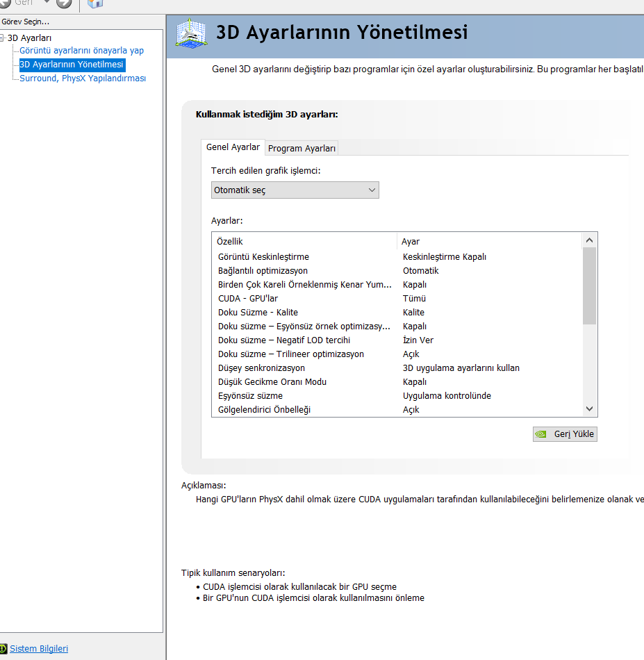The image size is (644, 660).
Task: Select the Düşey senkronizasyon row
Action: click(397, 368)
